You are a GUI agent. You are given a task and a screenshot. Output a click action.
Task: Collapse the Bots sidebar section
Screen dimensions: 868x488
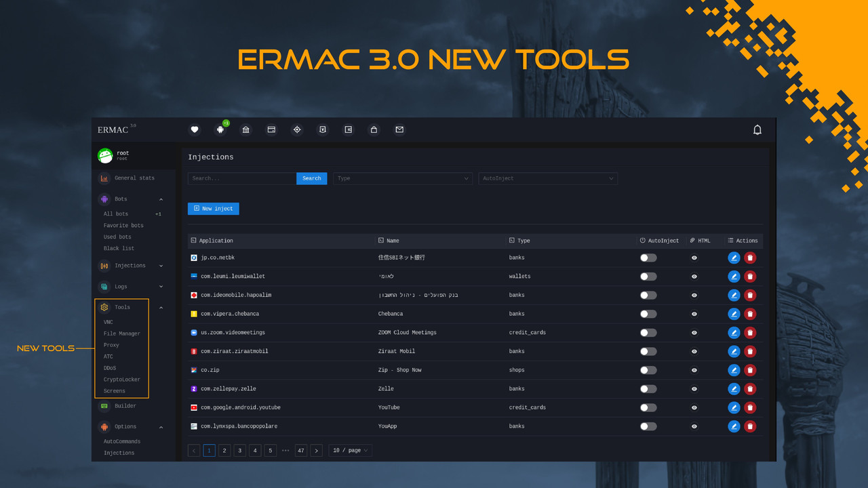[x=161, y=199]
